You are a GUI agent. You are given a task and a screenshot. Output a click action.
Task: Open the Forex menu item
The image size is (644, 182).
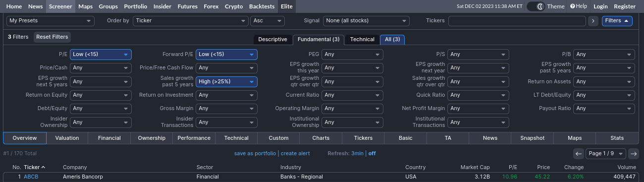pyautogui.click(x=211, y=6)
